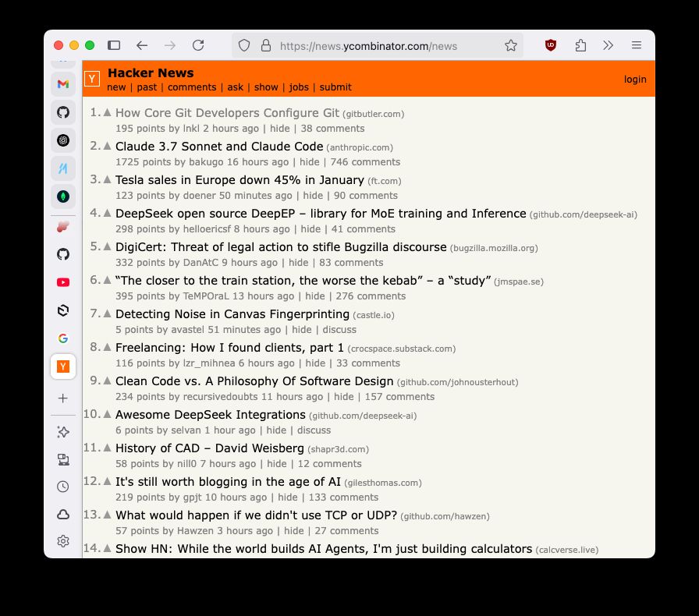The image size is (699, 616).
Task: Open the jobs section on Hacker News
Action: pyautogui.click(x=299, y=87)
